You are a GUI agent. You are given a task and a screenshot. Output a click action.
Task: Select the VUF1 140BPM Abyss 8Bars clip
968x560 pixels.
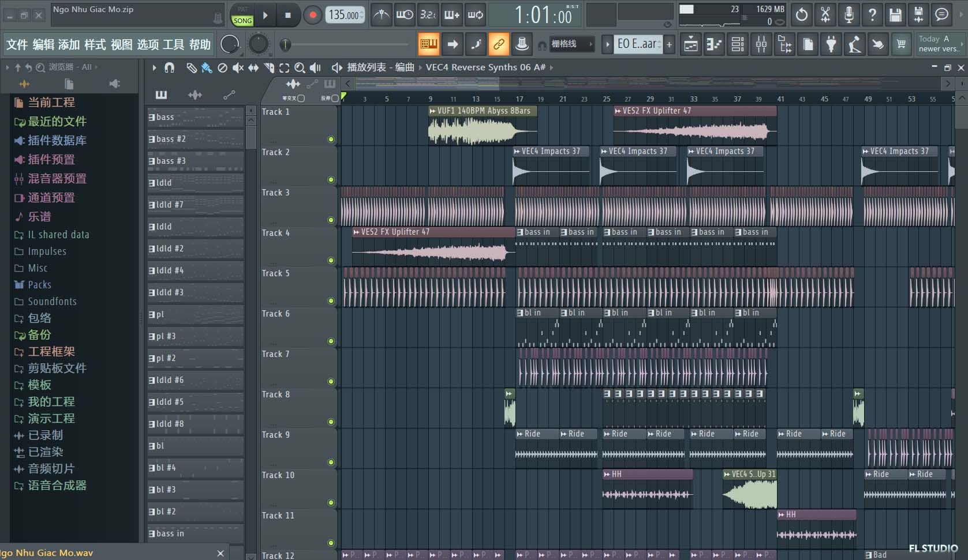[x=483, y=125]
